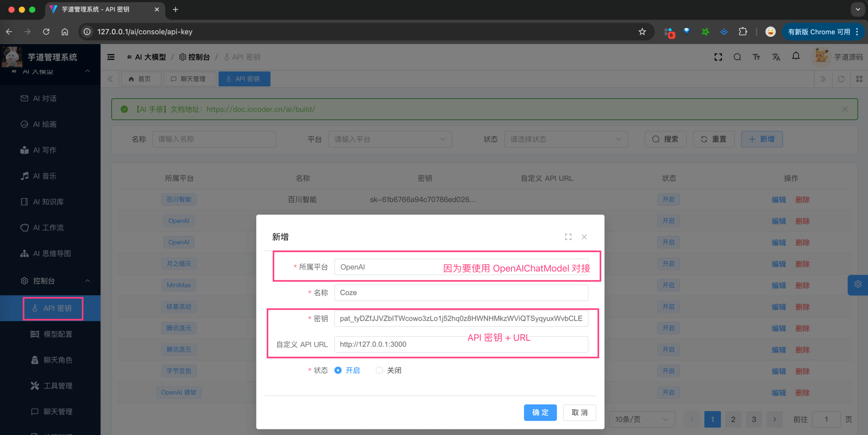Image resolution: width=868 pixels, height=435 pixels.
Task: Click the 取消 cancel button
Action: (579, 412)
